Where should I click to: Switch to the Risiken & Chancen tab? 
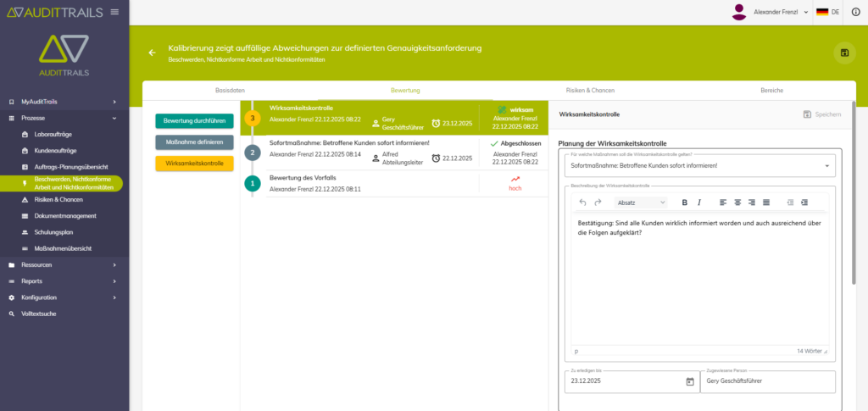(x=590, y=90)
